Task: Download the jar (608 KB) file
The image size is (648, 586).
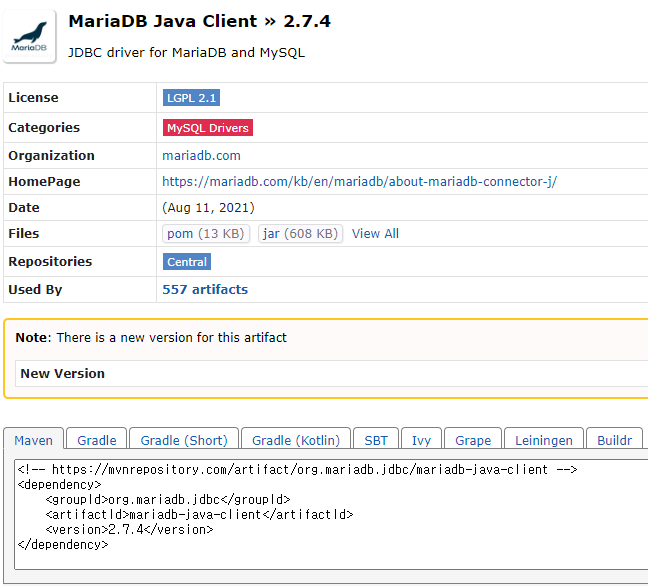Action: tap(300, 233)
